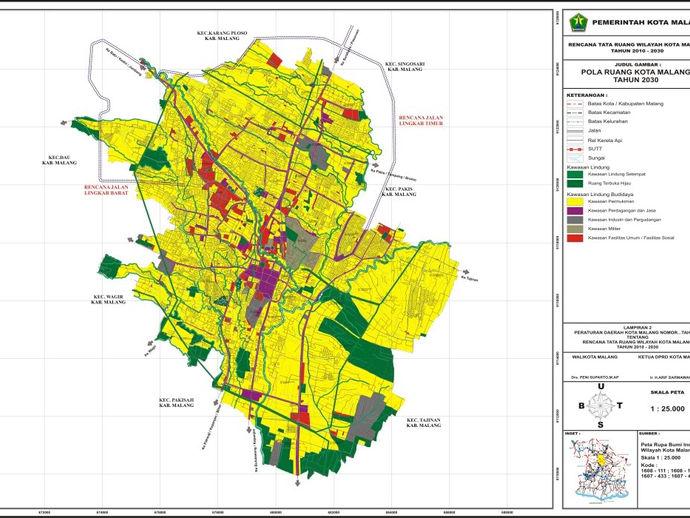690x518 pixels.
Task: Click the compass rose in the legend panel
Action: (x=601, y=406)
